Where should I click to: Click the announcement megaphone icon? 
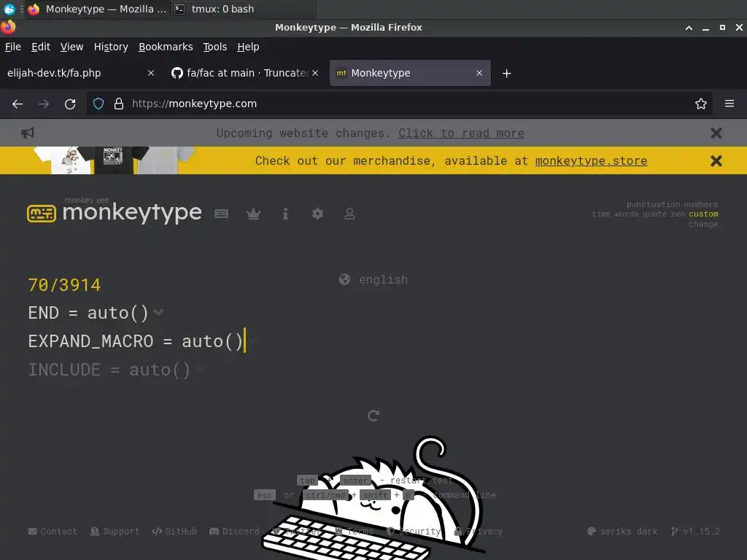click(x=28, y=133)
